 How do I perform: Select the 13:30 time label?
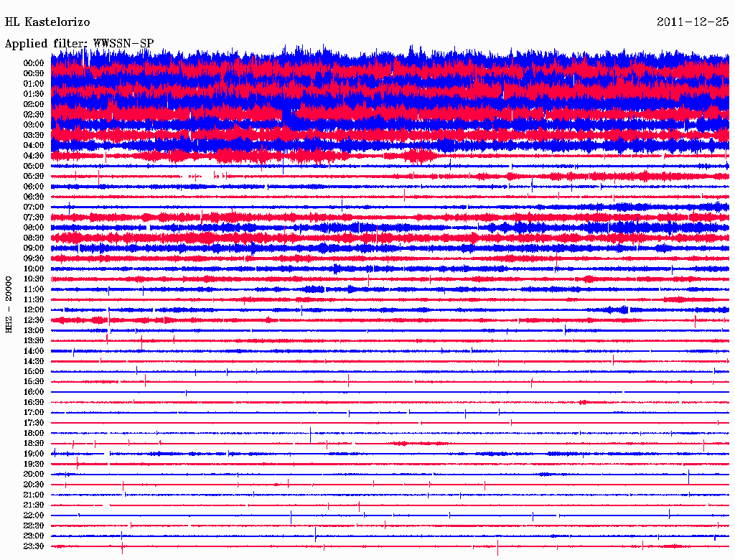[34, 341]
